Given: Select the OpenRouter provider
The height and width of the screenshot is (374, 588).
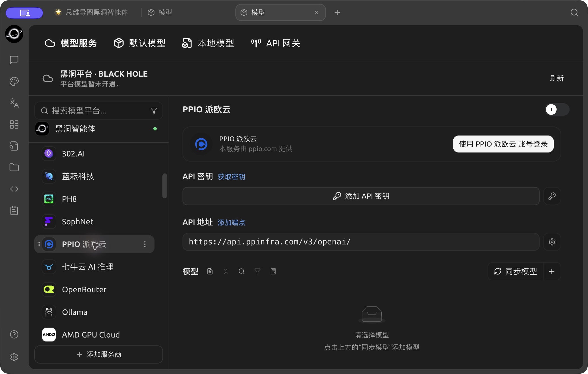Looking at the screenshot, I should tap(95, 289).
